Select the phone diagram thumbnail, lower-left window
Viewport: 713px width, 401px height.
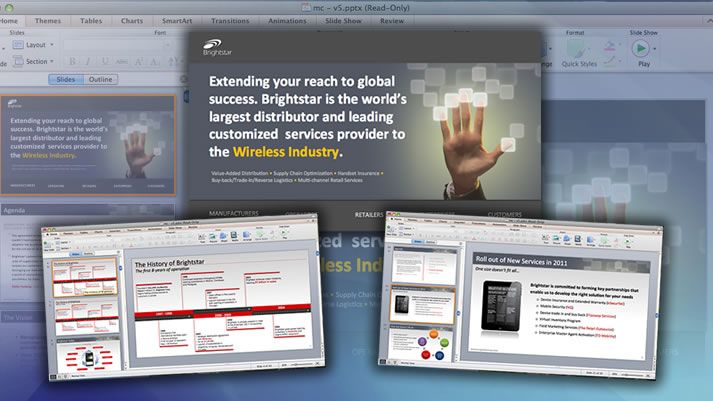pos(87,356)
